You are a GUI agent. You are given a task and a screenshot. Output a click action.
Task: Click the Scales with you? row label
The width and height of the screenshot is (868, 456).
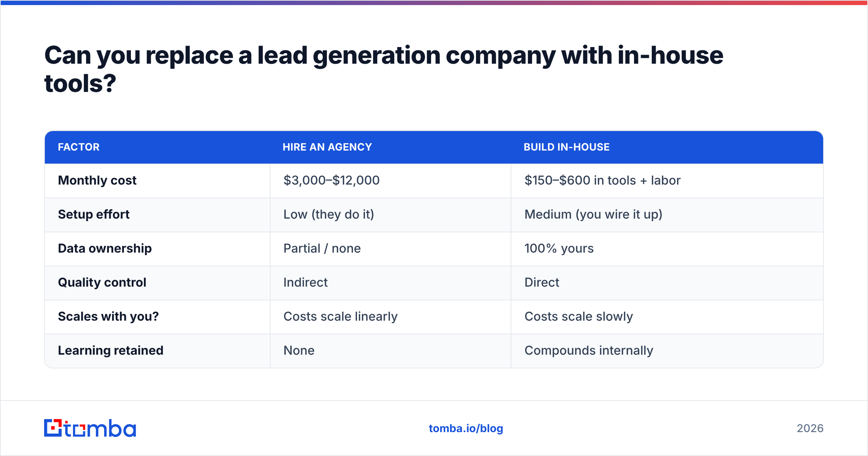click(108, 316)
